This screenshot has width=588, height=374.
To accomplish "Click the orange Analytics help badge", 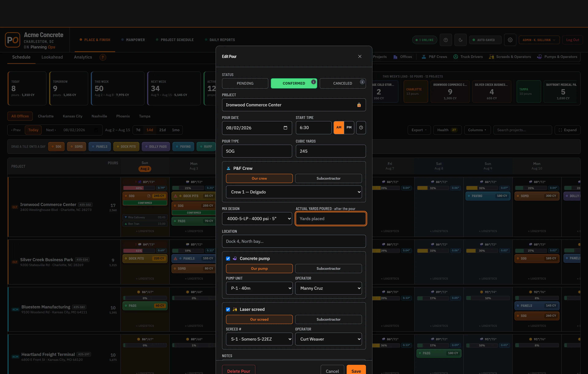I will coord(103,57).
